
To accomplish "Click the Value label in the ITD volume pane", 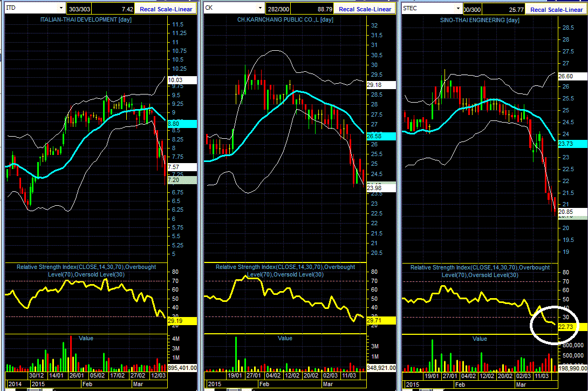I will (86, 338).
